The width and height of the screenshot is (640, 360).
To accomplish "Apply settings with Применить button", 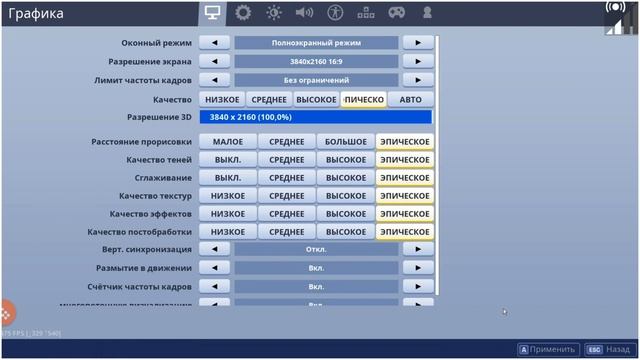I will (x=549, y=349).
